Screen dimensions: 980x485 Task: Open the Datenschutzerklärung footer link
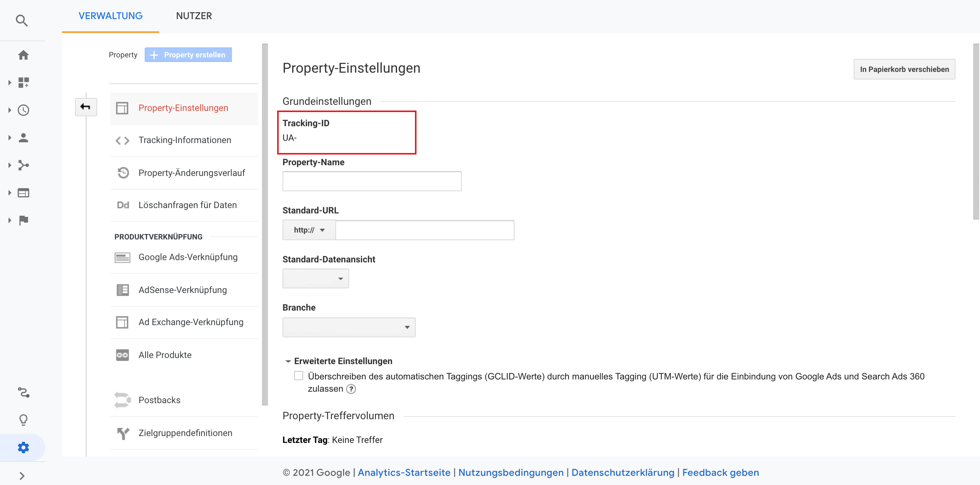622,472
